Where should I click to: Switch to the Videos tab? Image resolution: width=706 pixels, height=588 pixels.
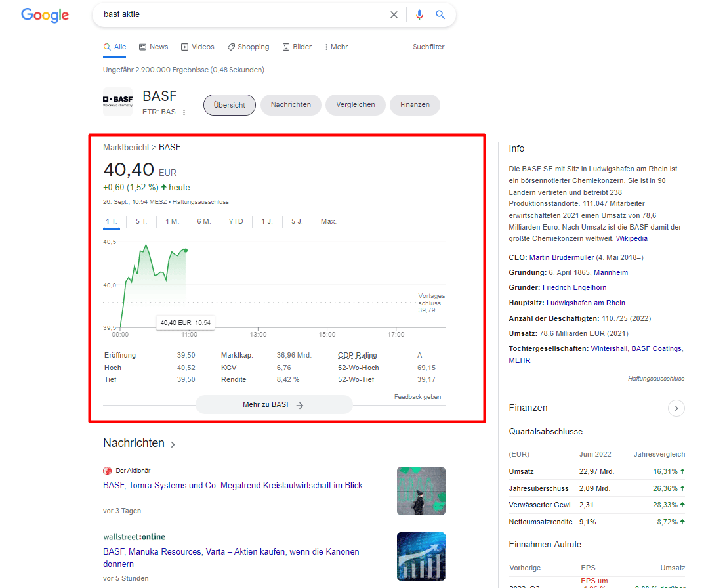click(197, 47)
